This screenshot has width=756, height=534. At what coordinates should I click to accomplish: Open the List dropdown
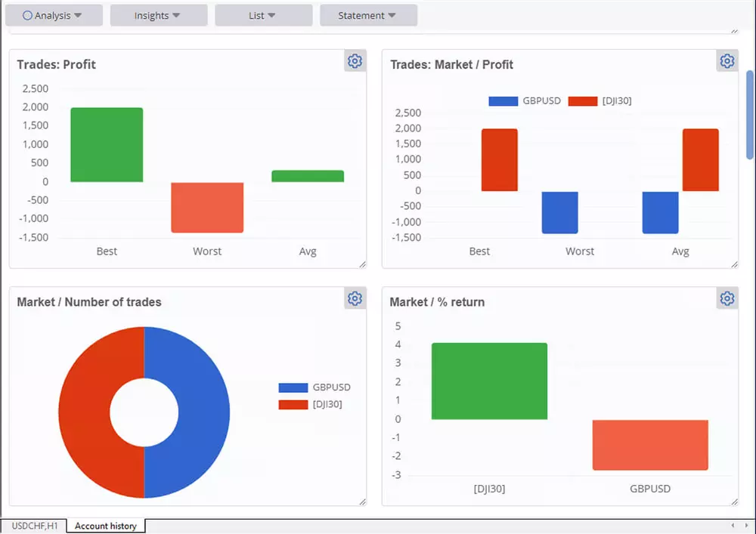point(263,14)
